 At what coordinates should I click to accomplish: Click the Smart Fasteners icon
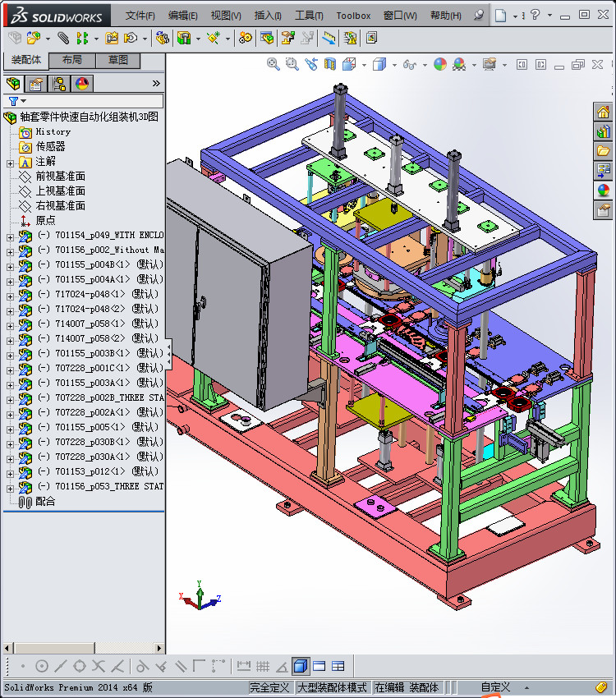111,39
